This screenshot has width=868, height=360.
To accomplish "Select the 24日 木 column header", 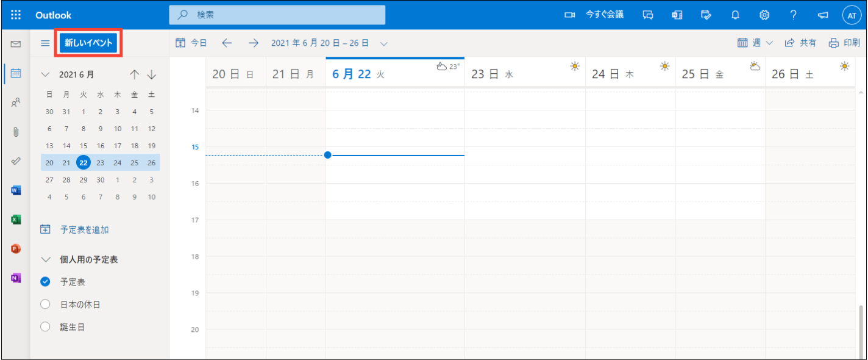I will [630, 74].
